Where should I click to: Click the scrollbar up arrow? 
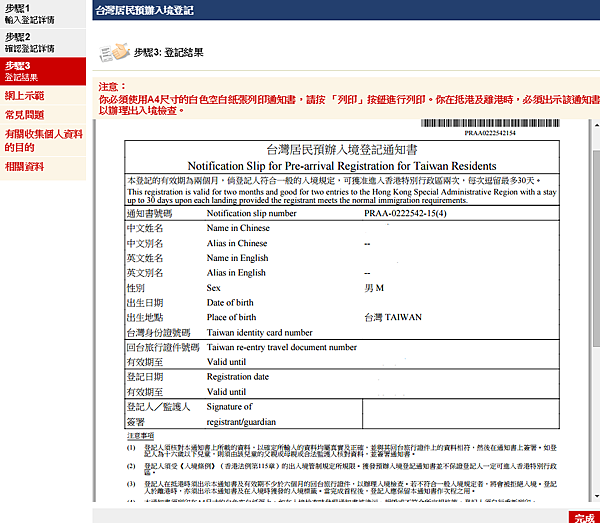(x=597, y=125)
